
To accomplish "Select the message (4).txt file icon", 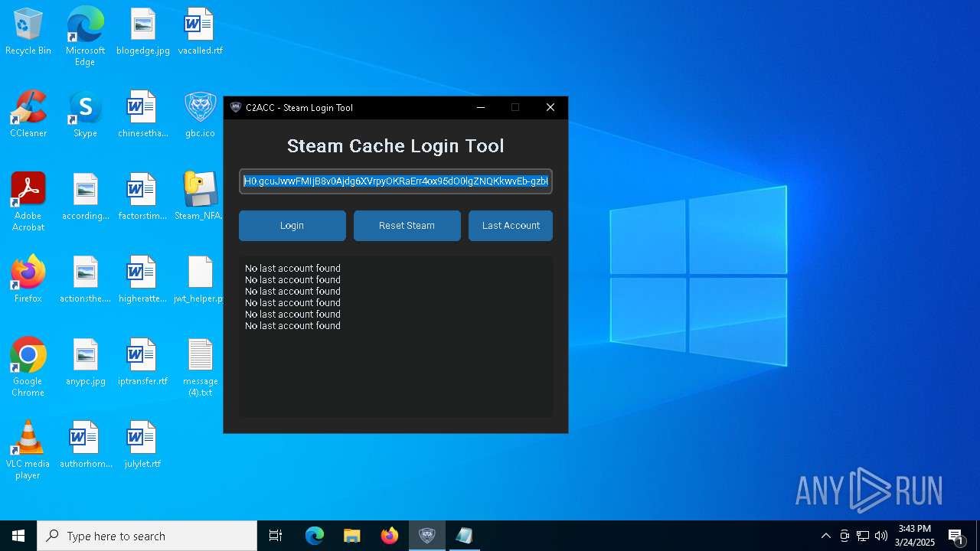I will click(x=200, y=367).
